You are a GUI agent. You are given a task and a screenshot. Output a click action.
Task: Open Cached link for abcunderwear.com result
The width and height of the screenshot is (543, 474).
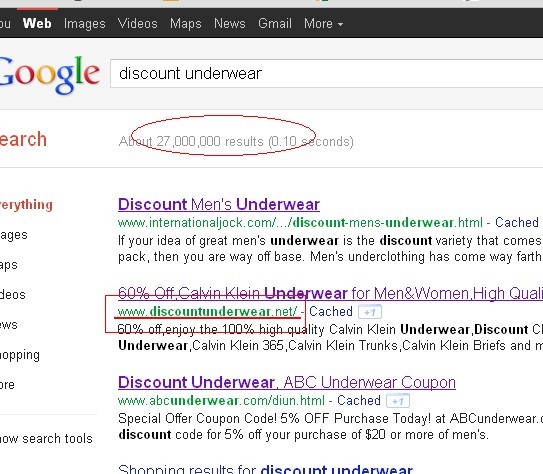[x=359, y=401]
